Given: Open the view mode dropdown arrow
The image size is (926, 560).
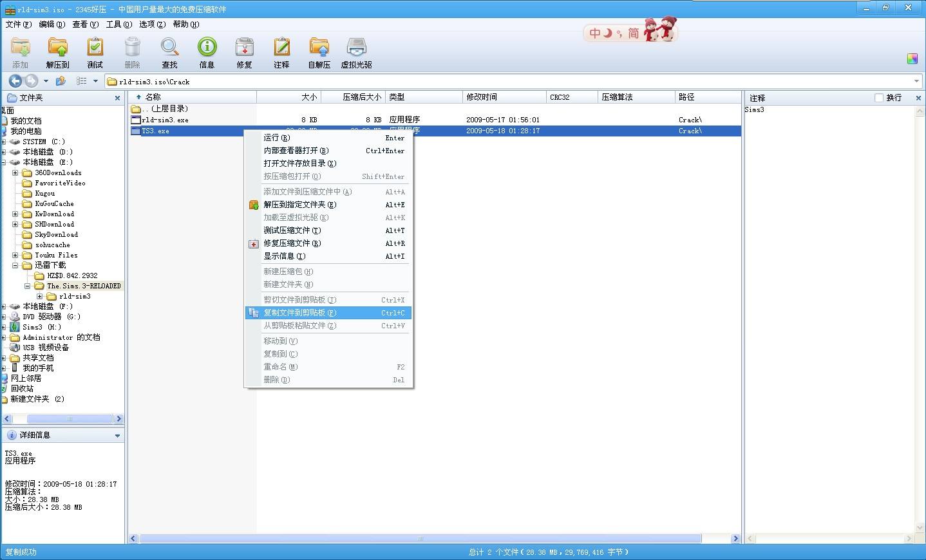Looking at the screenshot, I should [x=95, y=81].
